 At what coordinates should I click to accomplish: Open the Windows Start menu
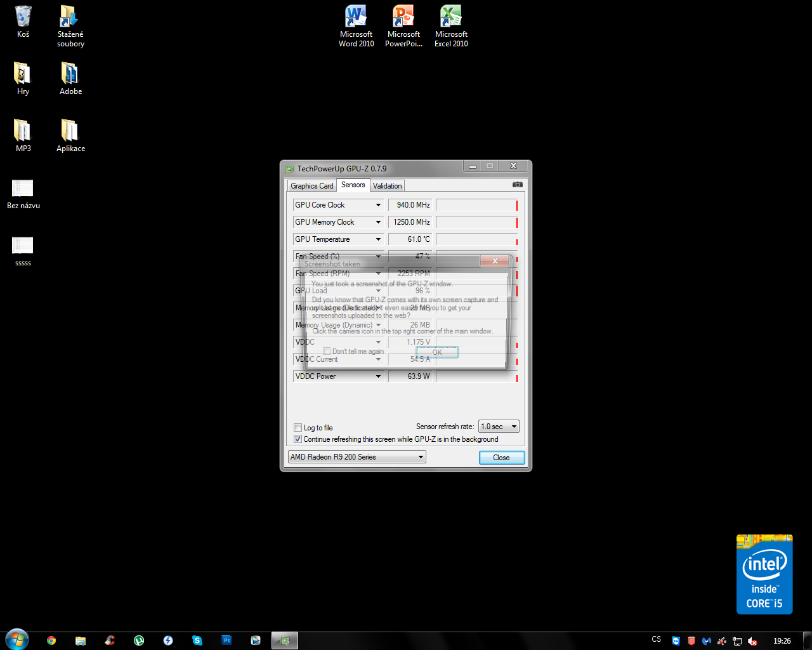tap(17, 640)
